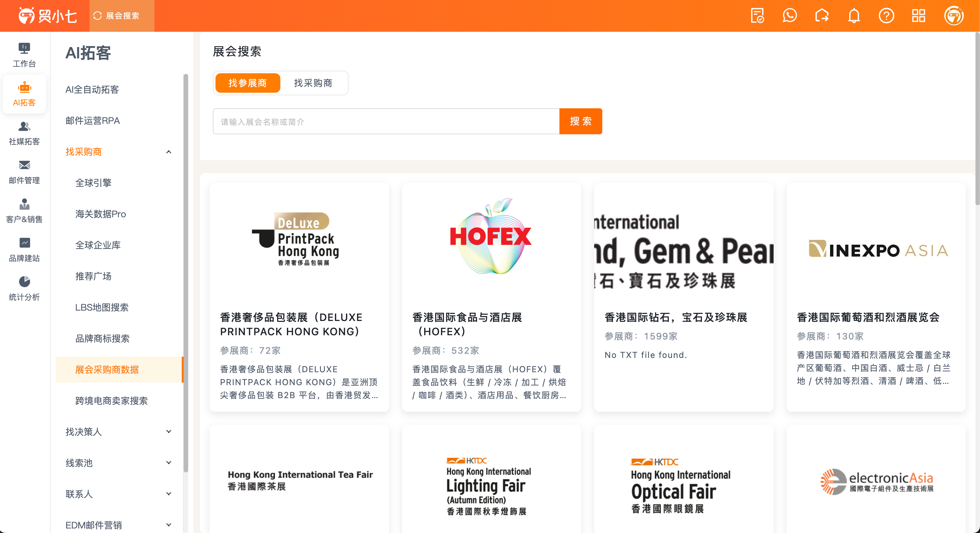Click the user avatar in the header

pyautogui.click(x=954, y=16)
